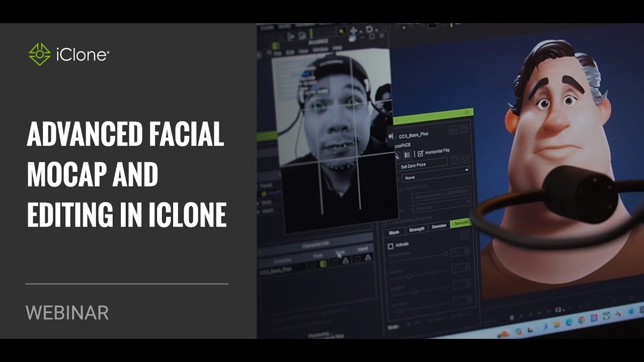Switch to the Strength tab
Image resolution: width=644 pixels, height=362 pixels.
tap(417, 230)
